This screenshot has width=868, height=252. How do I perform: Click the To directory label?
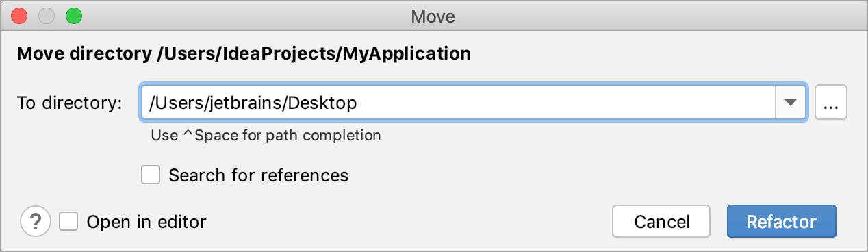click(x=69, y=103)
